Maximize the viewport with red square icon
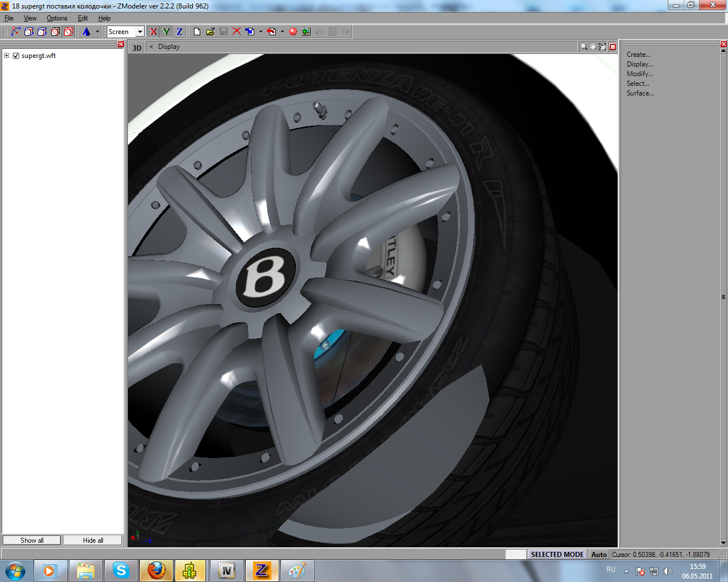 pos(613,47)
